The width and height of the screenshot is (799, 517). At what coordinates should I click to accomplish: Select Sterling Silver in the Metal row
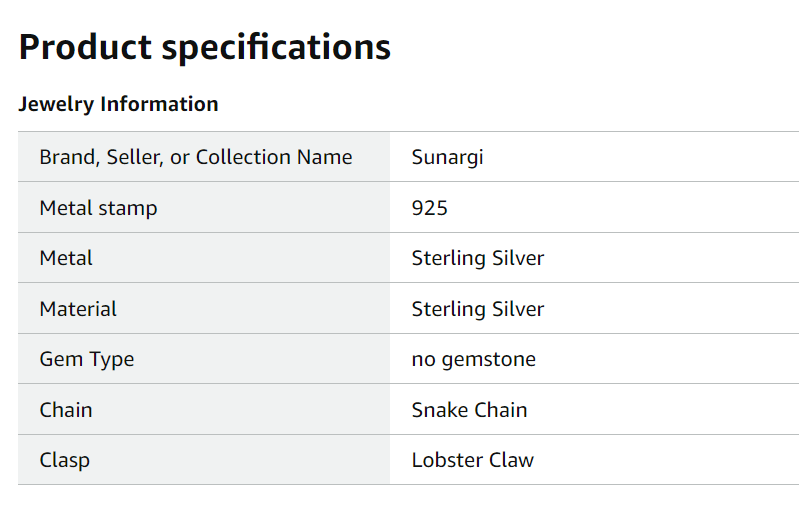click(478, 258)
